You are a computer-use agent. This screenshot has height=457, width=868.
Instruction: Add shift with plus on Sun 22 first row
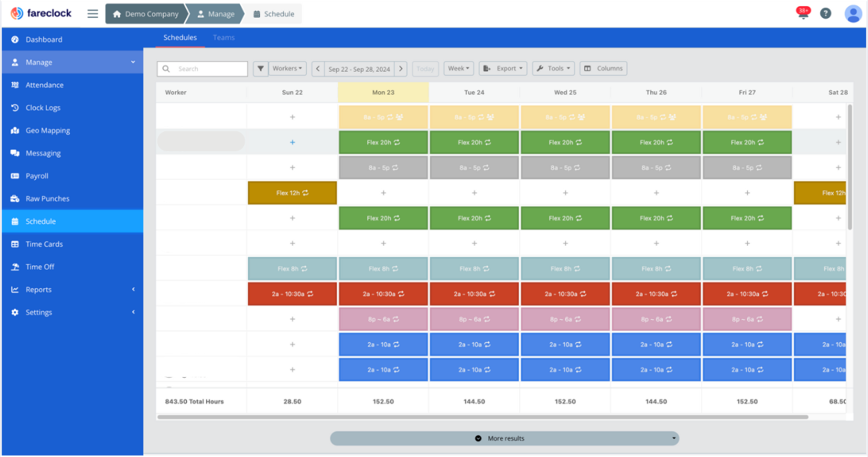pyautogui.click(x=292, y=117)
